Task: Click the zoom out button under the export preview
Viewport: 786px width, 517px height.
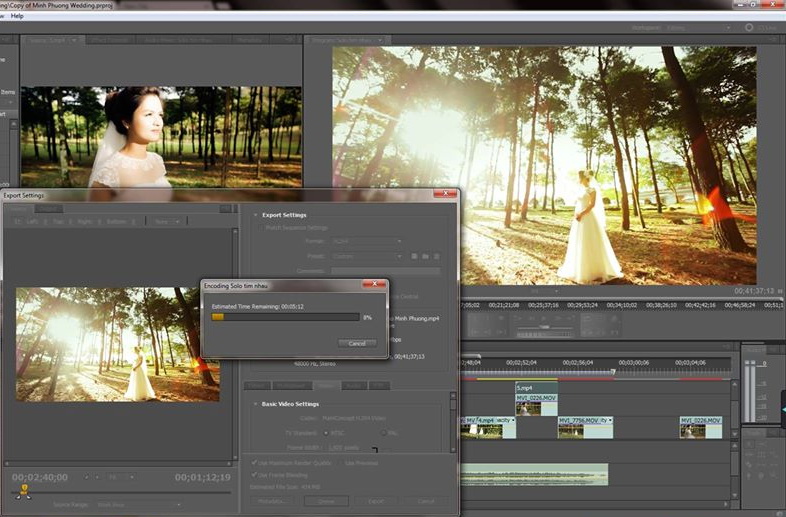Action: 87,477
